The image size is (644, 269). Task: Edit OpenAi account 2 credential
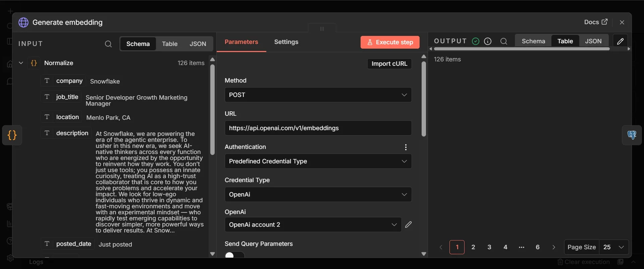[x=408, y=225]
